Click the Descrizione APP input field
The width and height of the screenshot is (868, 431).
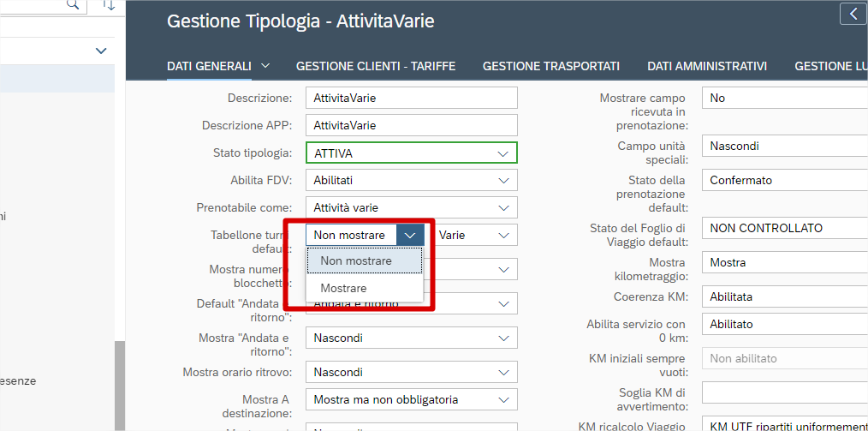tap(411, 126)
